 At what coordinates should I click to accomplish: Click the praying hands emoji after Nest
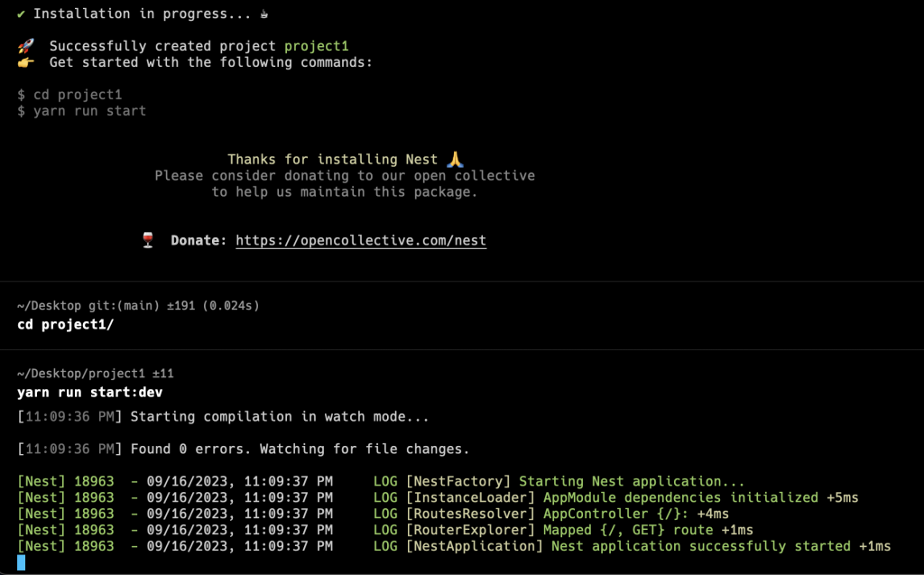(x=455, y=160)
